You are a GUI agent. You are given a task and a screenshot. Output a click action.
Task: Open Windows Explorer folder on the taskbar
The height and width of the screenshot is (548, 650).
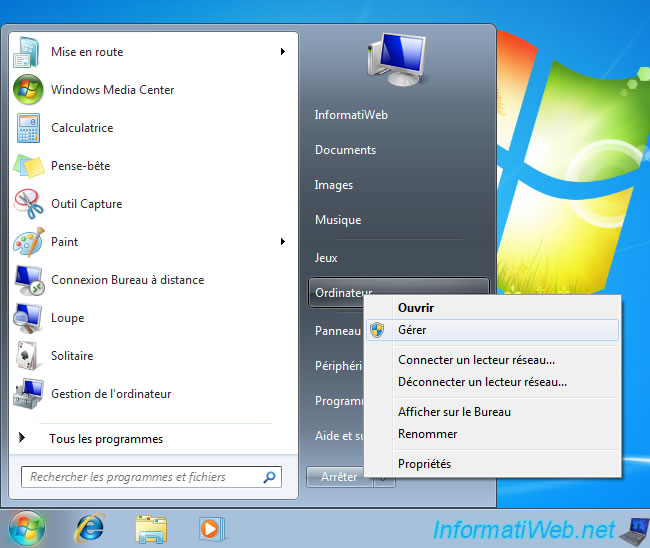coord(151,529)
